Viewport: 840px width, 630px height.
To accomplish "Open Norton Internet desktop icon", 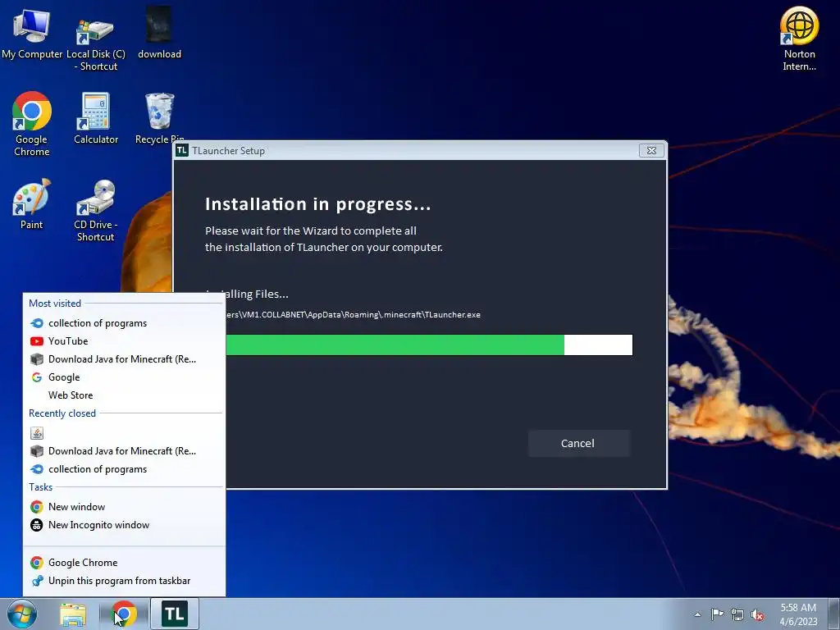I will 799,39.
